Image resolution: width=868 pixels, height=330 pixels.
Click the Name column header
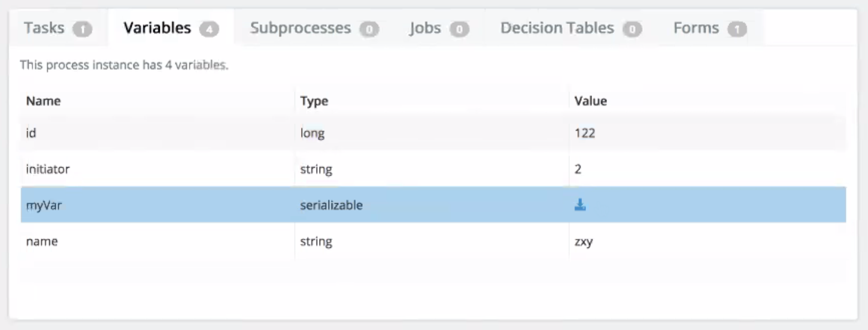43,101
